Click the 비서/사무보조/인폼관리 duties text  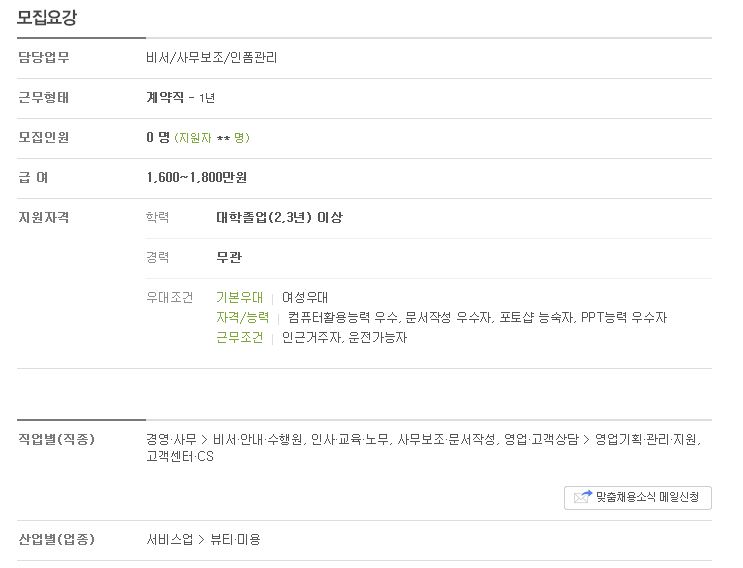[211, 58]
